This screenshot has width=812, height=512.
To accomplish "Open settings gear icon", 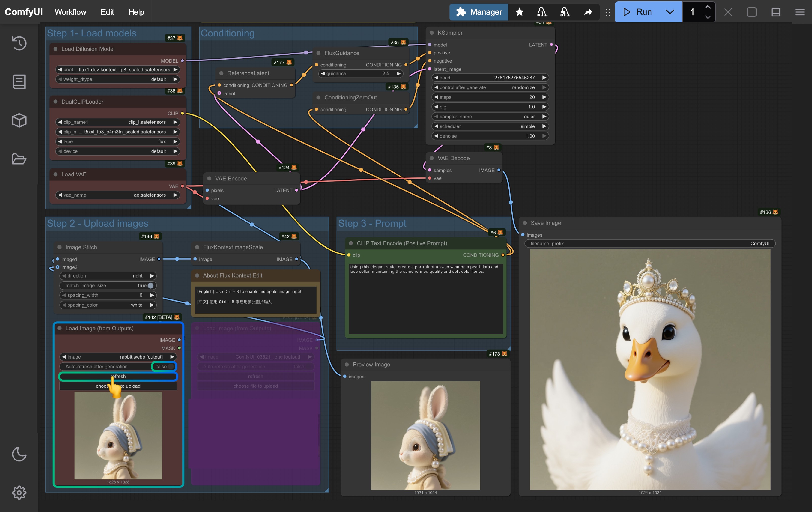I will pos(19,493).
